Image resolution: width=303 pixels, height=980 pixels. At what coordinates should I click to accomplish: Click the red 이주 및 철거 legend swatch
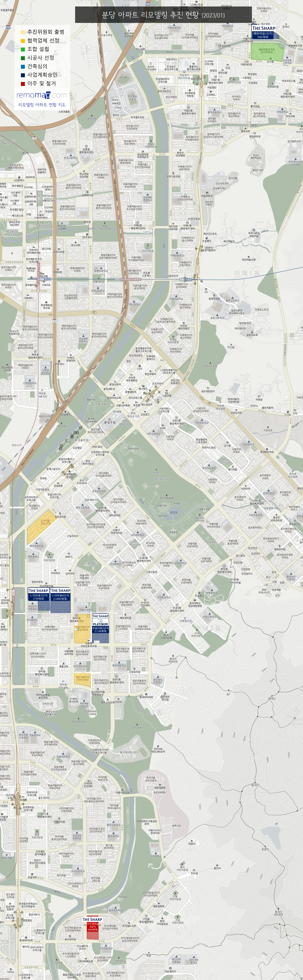(23, 84)
